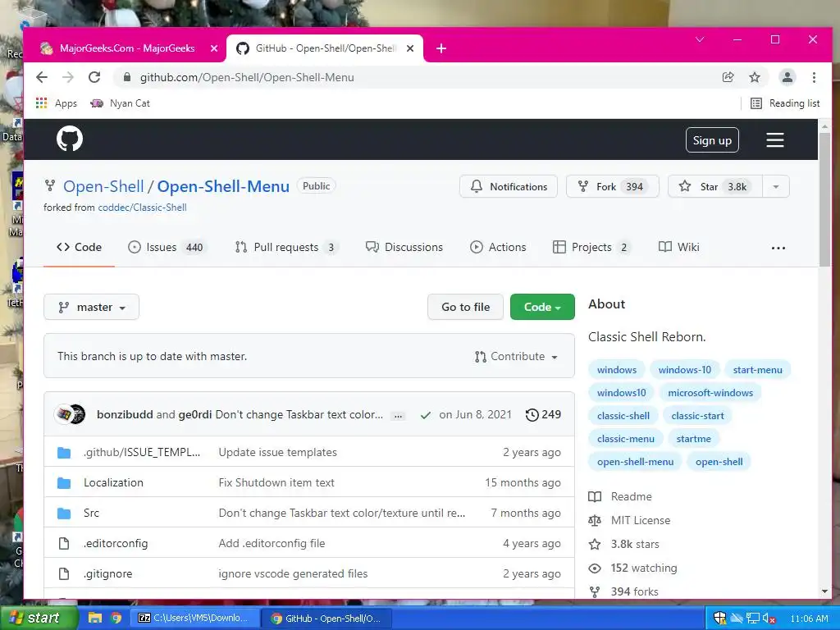The height and width of the screenshot is (630, 840).
Task: Open the Apps grid in bookmarks bar
Action: pos(57,103)
